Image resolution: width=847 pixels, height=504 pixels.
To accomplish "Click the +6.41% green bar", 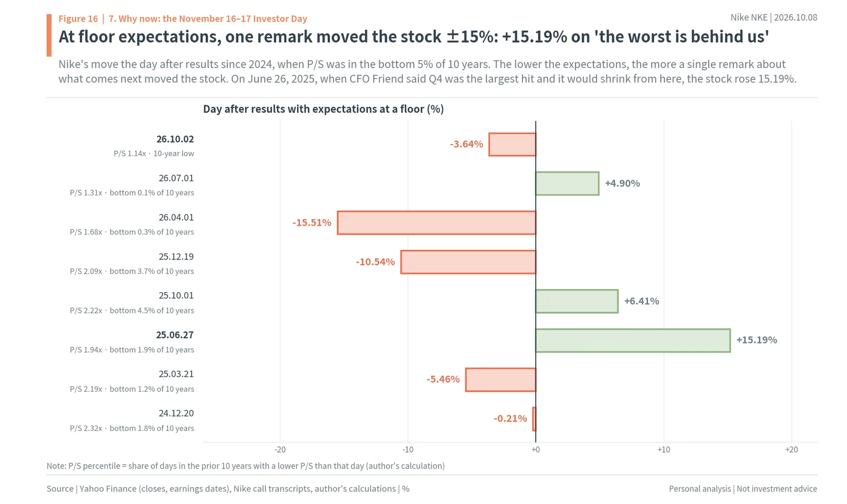I will tap(576, 301).
